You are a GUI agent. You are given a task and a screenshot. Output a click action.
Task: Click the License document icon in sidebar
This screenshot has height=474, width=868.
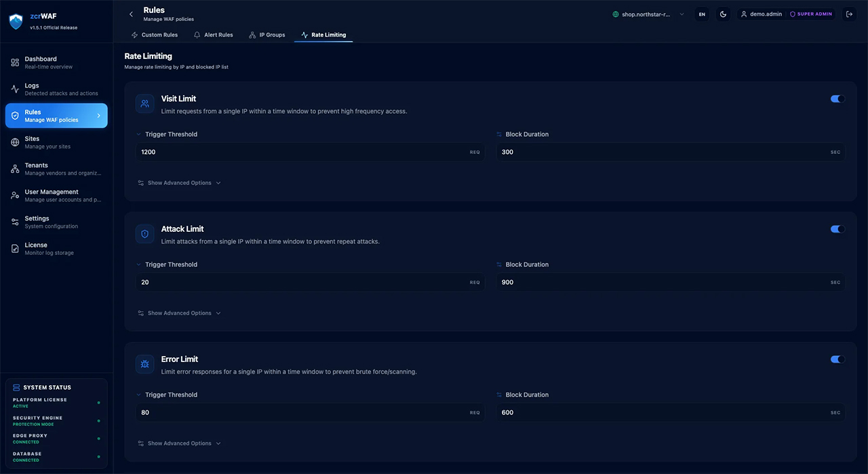(15, 248)
